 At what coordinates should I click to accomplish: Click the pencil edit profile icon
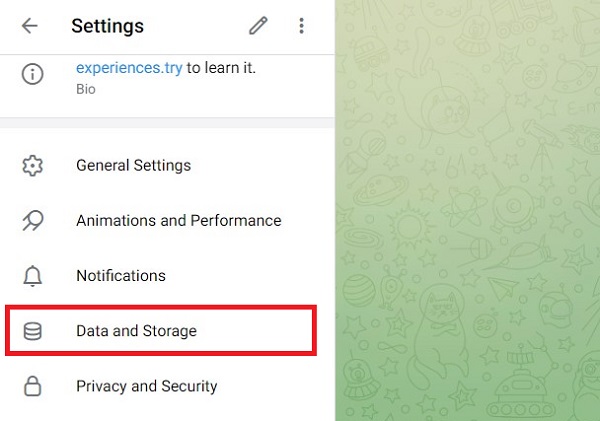(x=259, y=26)
